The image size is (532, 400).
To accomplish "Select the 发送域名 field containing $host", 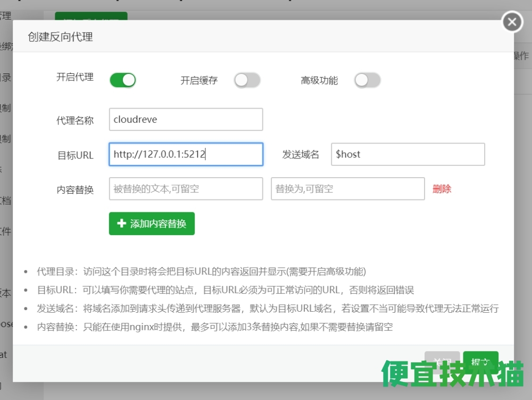I will [408, 154].
